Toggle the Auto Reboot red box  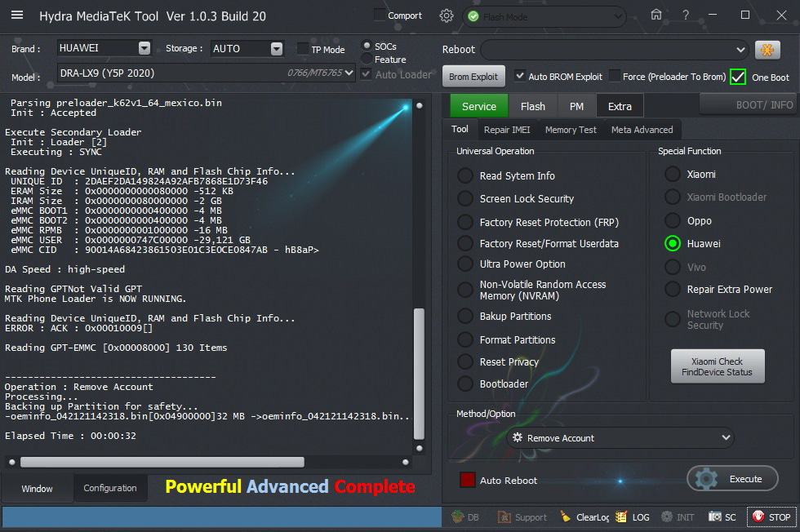coord(467,480)
